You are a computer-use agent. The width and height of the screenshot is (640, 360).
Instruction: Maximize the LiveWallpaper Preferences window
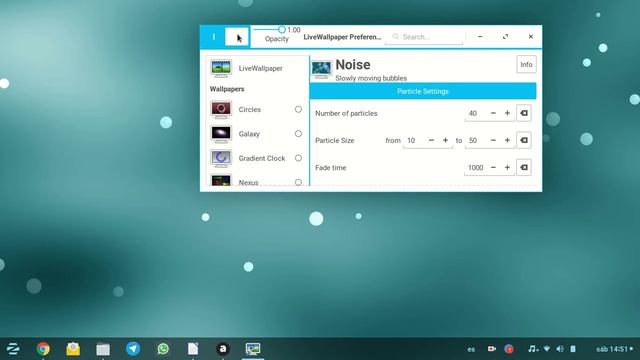505,37
